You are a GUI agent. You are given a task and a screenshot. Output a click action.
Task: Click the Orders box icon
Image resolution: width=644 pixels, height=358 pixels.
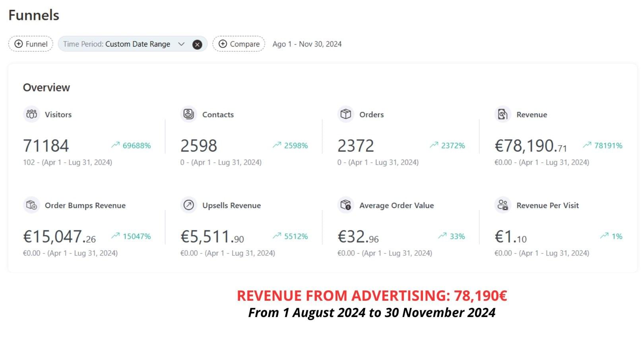[x=345, y=115]
